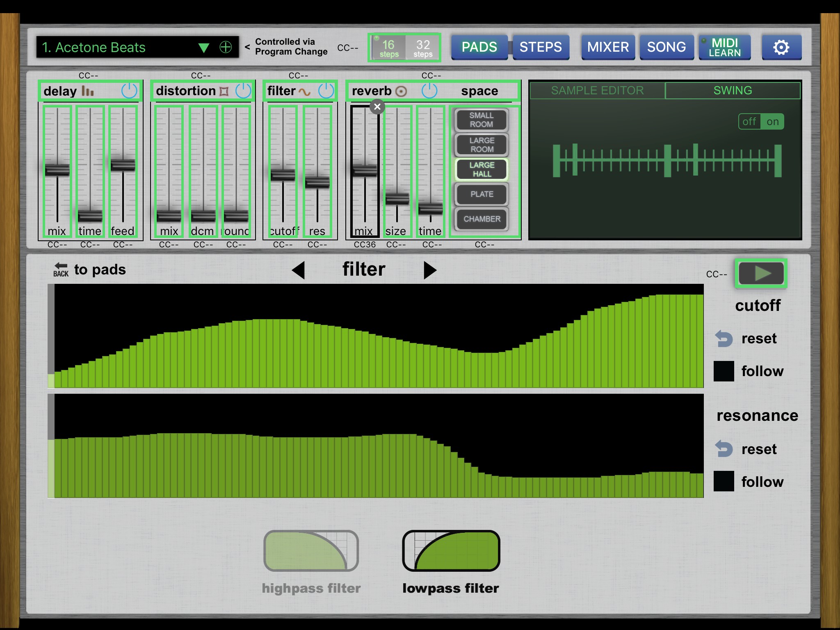Viewport: 840px width, 630px height.
Task: Toggle the filter power icon
Action: pos(326,91)
